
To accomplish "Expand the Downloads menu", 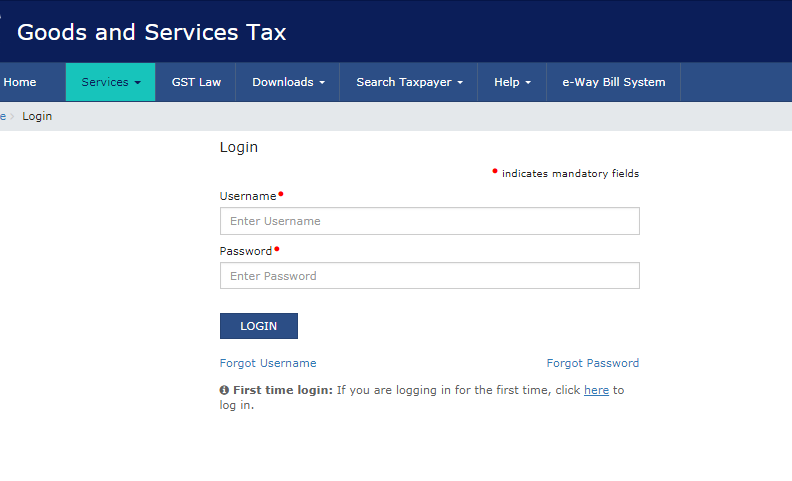I will pos(288,82).
